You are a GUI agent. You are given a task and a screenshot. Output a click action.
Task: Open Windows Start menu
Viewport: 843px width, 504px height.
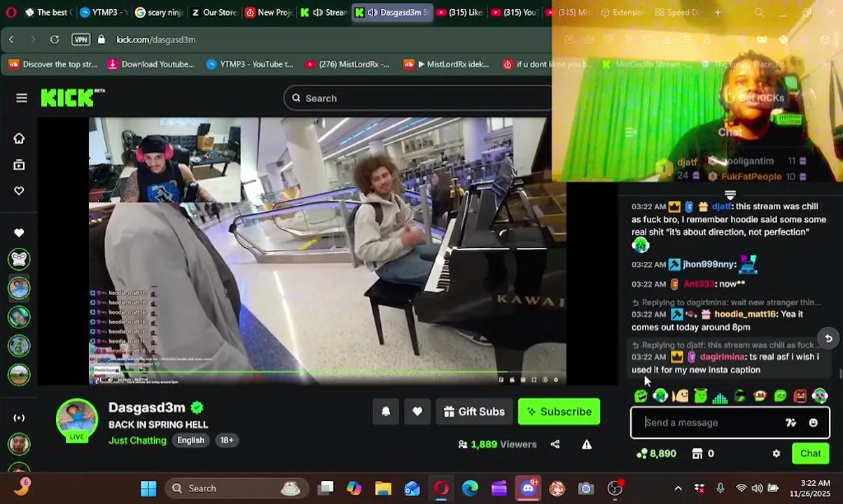(x=148, y=489)
